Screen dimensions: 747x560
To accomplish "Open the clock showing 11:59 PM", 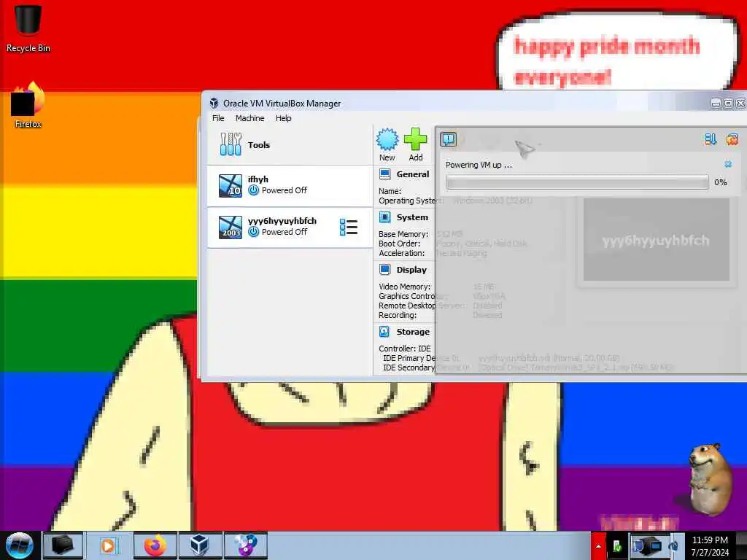I will tap(710, 546).
